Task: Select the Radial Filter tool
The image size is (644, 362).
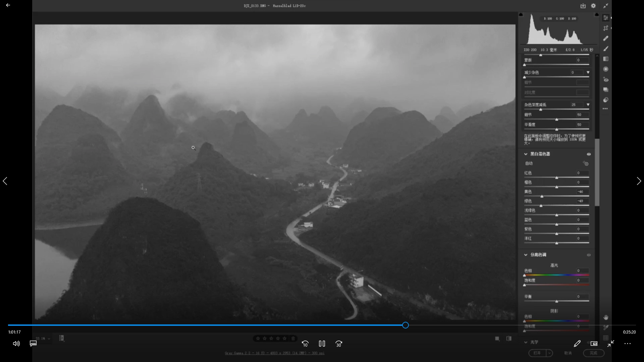Action: (x=606, y=69)
